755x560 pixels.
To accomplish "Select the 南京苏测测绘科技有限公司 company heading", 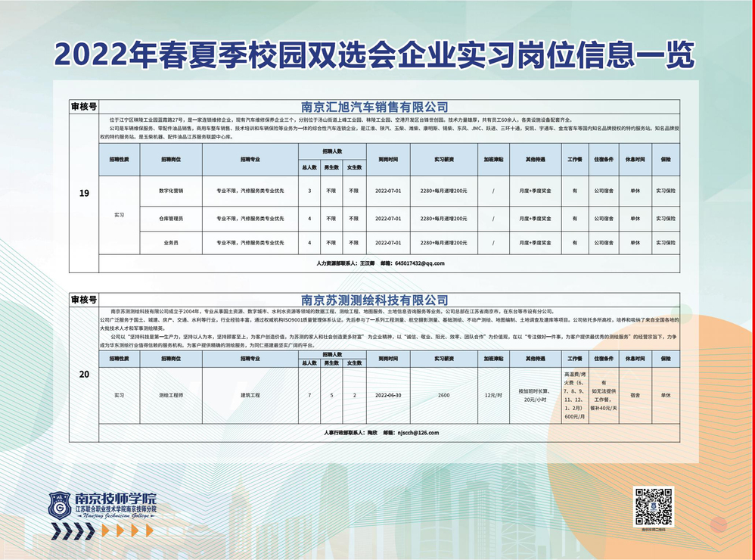I will [x=374, y=300].
